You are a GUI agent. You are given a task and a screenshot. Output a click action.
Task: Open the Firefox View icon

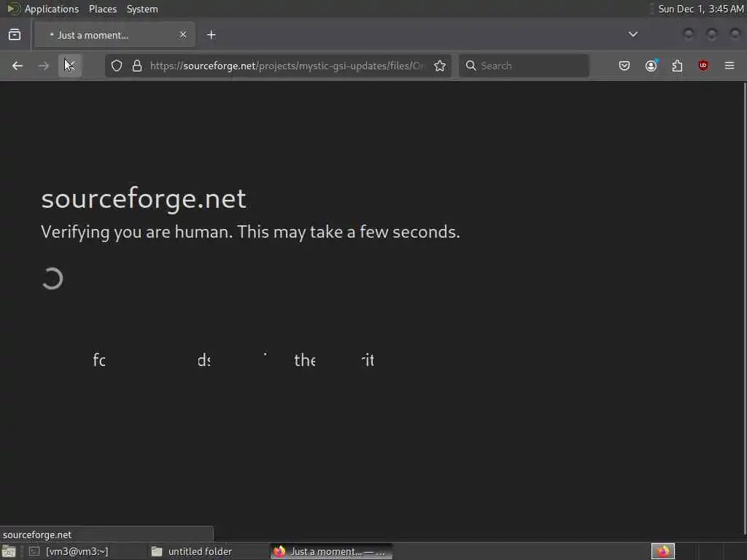point(15,35)
